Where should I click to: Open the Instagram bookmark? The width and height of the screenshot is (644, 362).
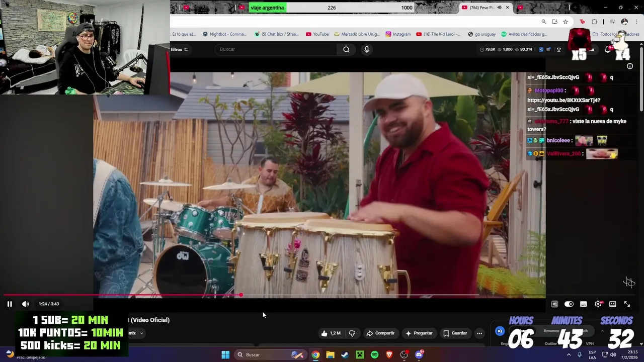(x=398, y=34)
